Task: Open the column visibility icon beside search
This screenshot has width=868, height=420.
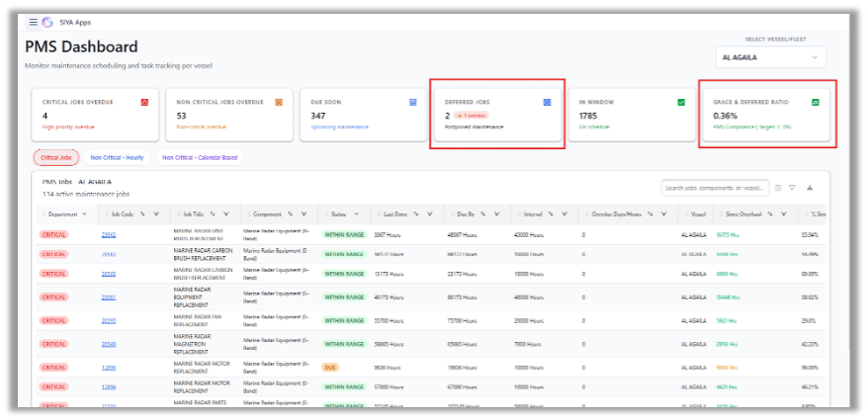Action: click(x=778, y=188)
